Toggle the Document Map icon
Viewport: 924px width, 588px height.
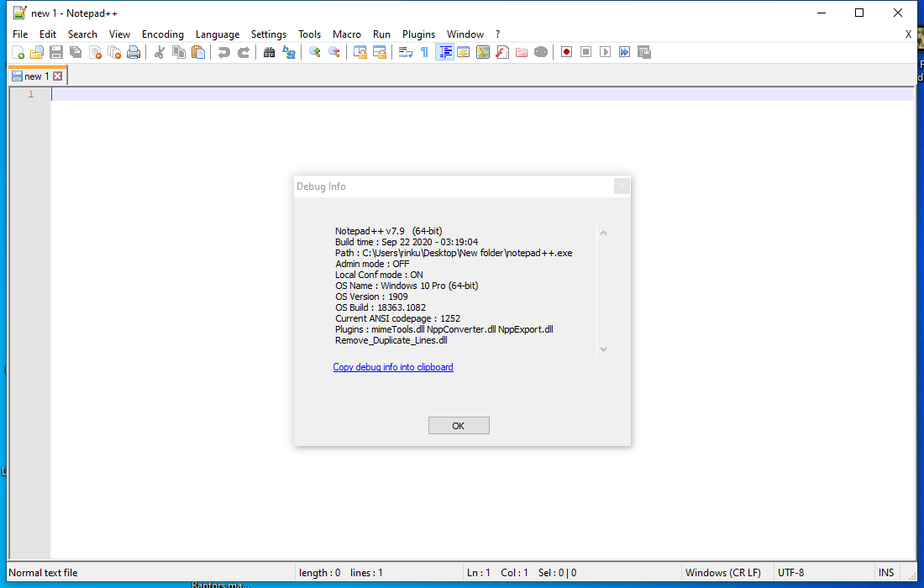[483, 52]
